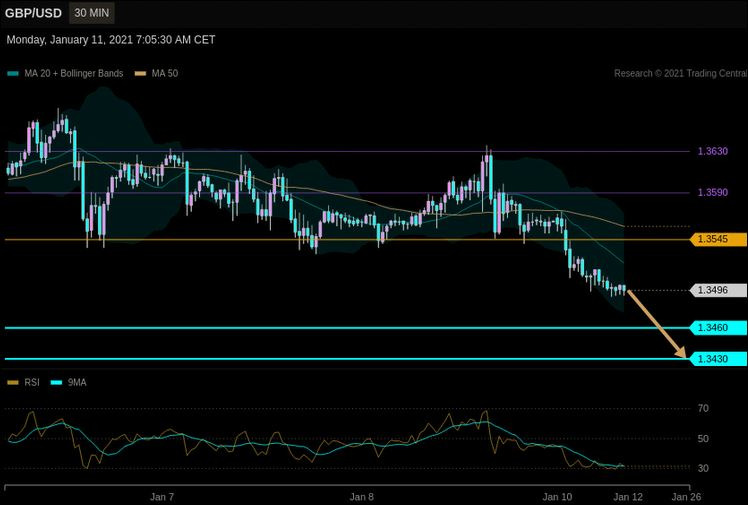Select the 1.3460 target price tag
Screen dimensions: 748x505
718,328
